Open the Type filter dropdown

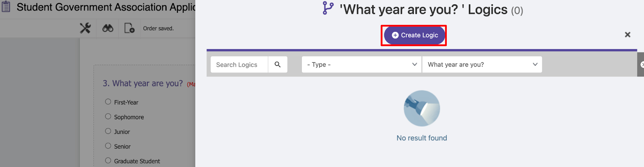tap(361, 64)
